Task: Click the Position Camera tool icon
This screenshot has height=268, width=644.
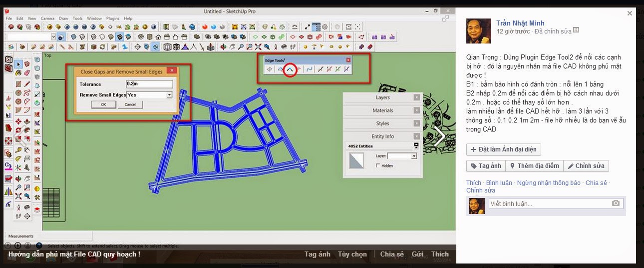Action: (276, 46)
